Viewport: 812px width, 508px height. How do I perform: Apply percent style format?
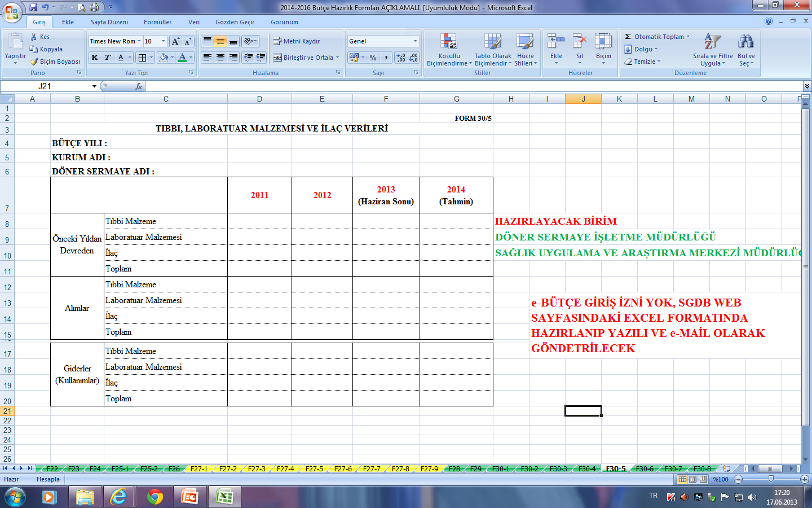click(x=373, y=58)
